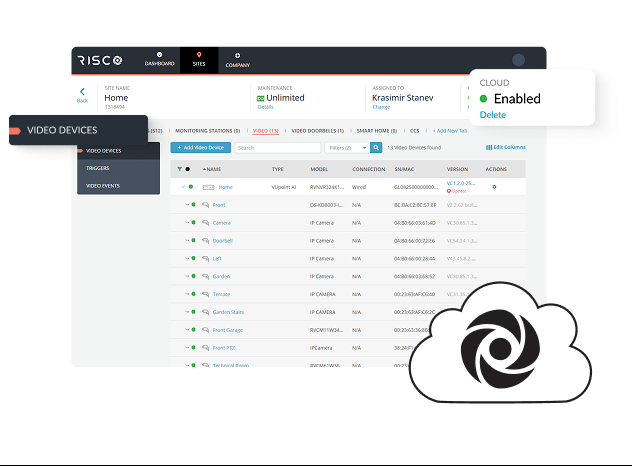Expand the Home device row
Image resolution: width=635 pixels, height=466 pixels.
click(183, 187)
